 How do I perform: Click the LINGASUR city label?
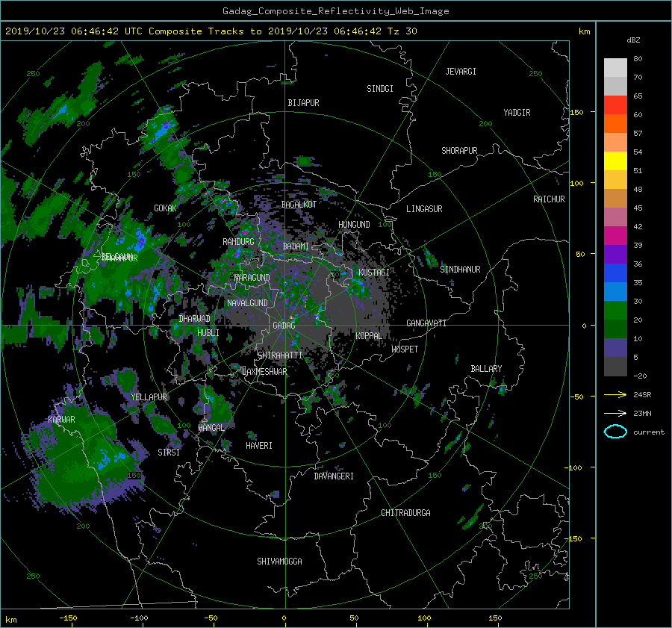424,209
